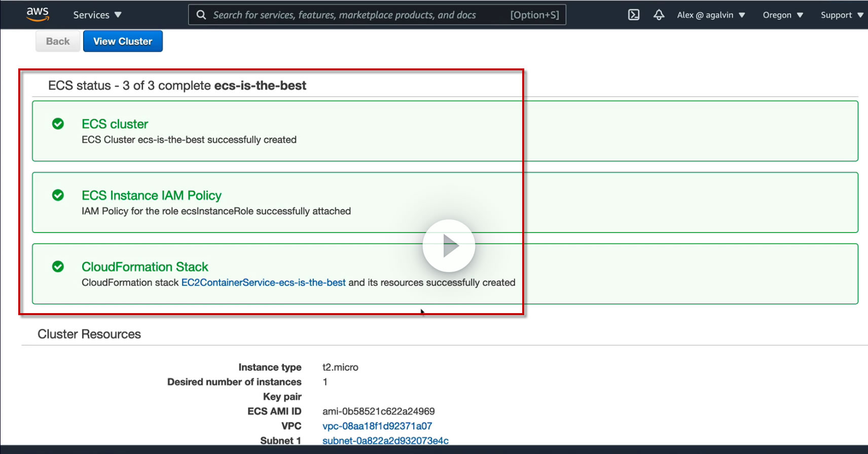
Task: Open the vpc-08aa18f1d92371a07 link
Action: click(x=377, y=426)
